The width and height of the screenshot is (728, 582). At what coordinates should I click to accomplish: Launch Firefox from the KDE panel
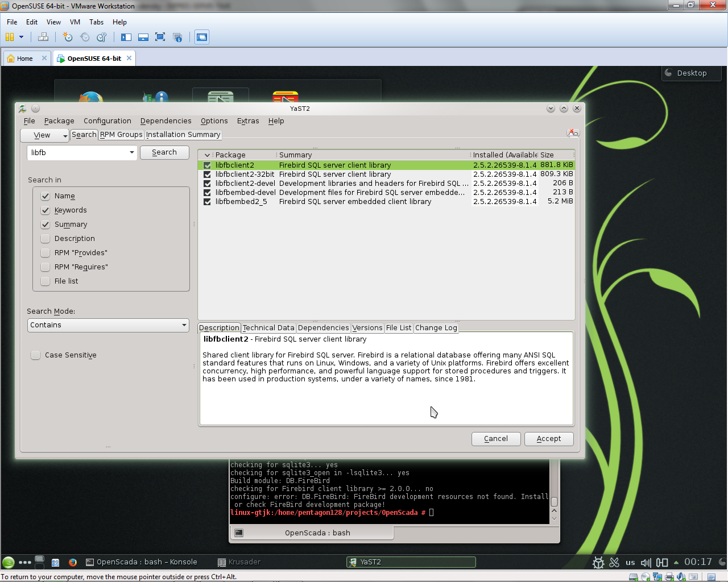pyautogui.click(x=73, y=562)
